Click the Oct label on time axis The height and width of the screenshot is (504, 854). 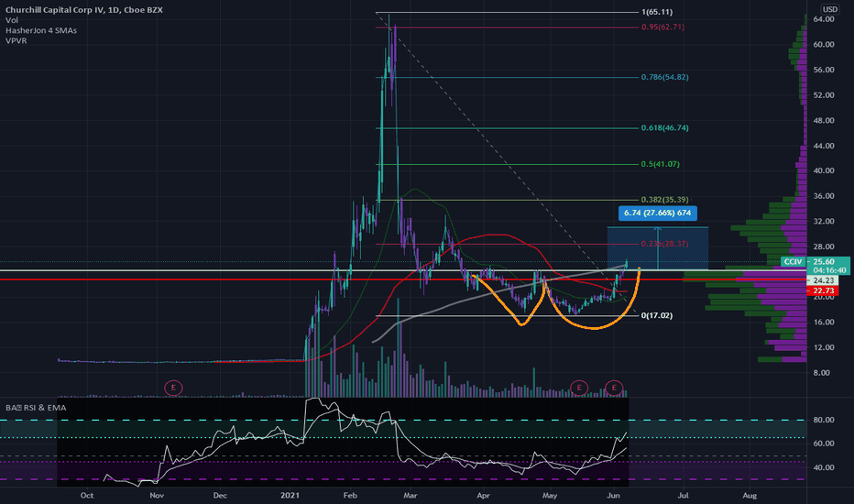click(x=87, y=495)
